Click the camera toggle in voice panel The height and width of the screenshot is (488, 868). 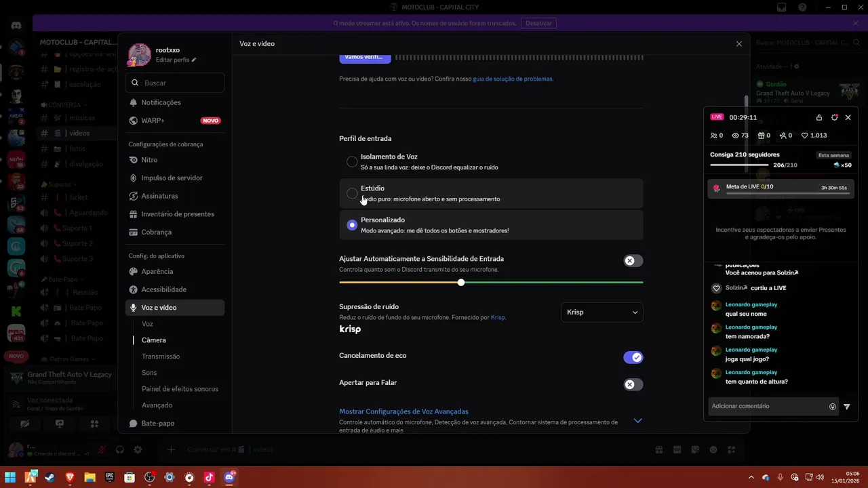tap(25, 424)
